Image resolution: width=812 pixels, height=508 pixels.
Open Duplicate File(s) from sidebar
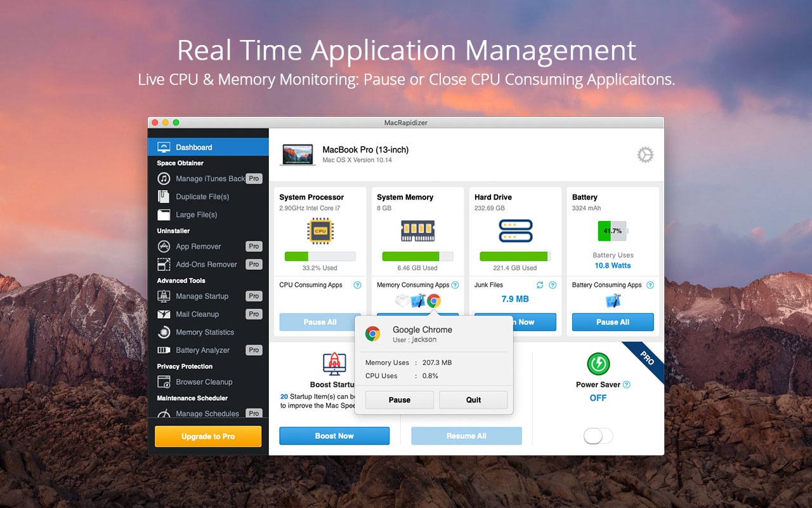[202, 197]
